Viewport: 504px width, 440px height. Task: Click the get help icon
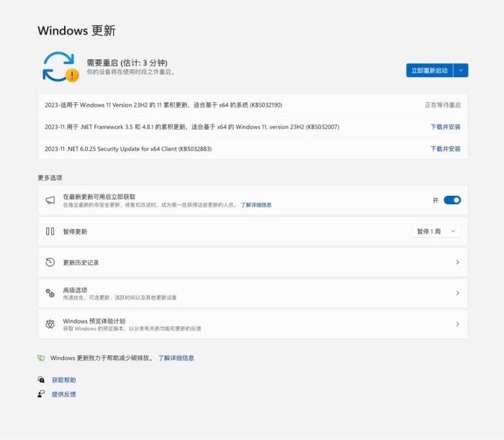[x=41, y=380]
